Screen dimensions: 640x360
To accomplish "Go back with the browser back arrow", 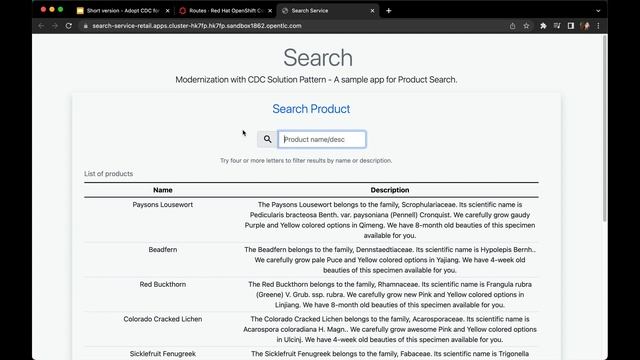I will [x=41, y=26].
